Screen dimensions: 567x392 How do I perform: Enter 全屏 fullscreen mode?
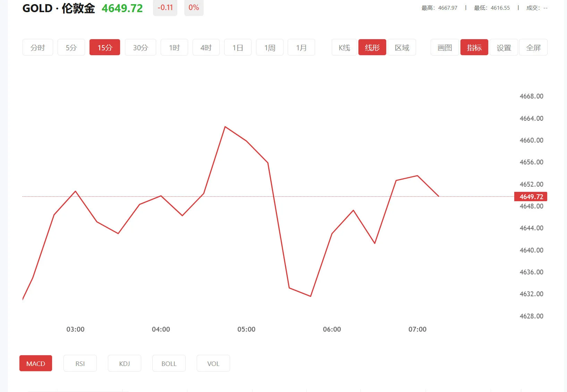[533, 47]
